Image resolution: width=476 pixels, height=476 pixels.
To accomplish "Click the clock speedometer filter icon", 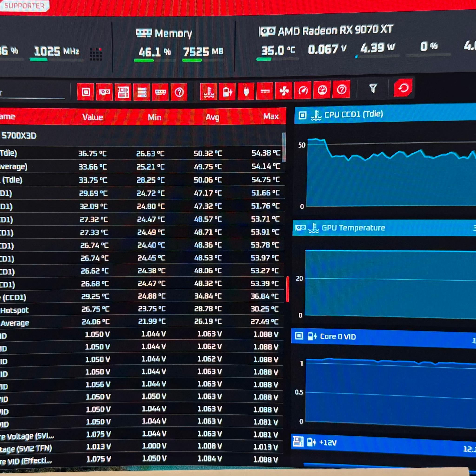I will coord(303,90).
